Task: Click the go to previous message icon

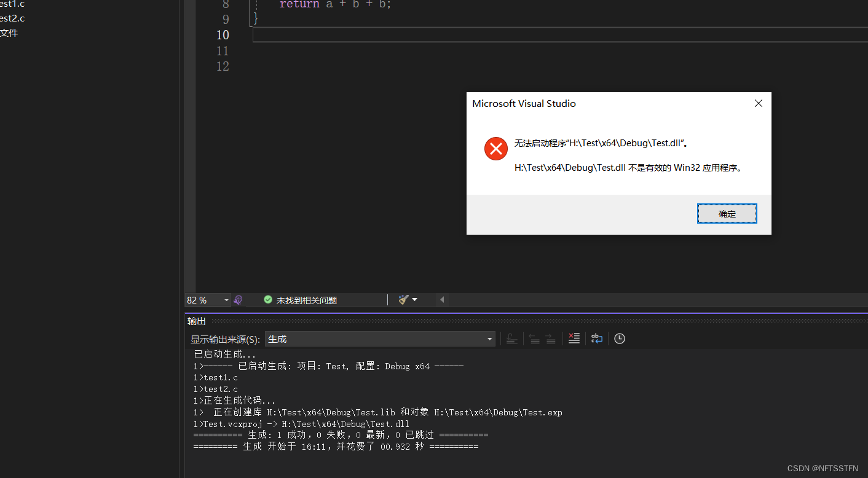Action: [534, 339]
